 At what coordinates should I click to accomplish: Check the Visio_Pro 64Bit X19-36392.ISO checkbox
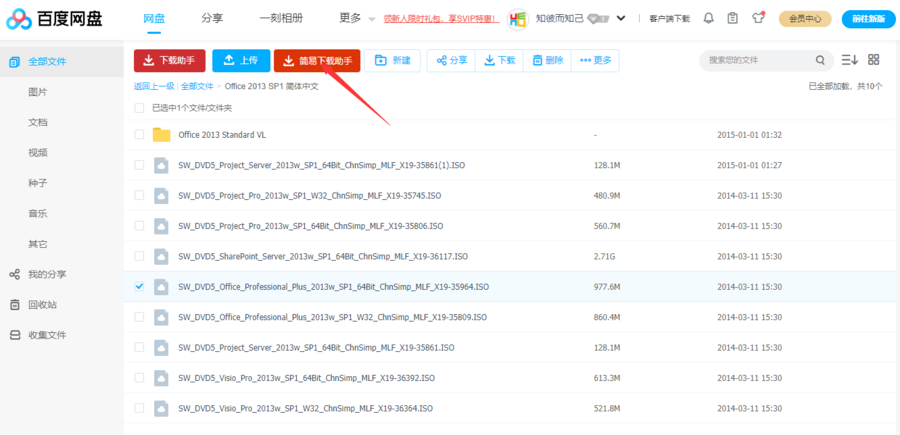[139, 378]
